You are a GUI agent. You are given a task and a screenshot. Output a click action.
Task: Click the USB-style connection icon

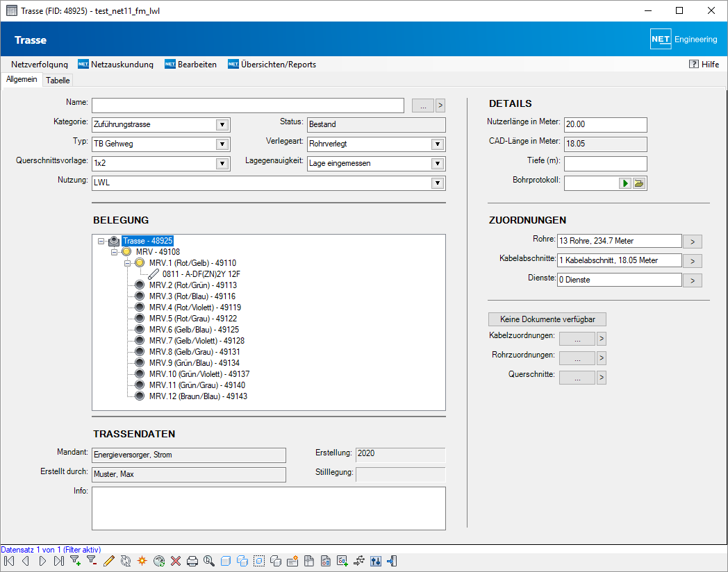pos(359,562)
